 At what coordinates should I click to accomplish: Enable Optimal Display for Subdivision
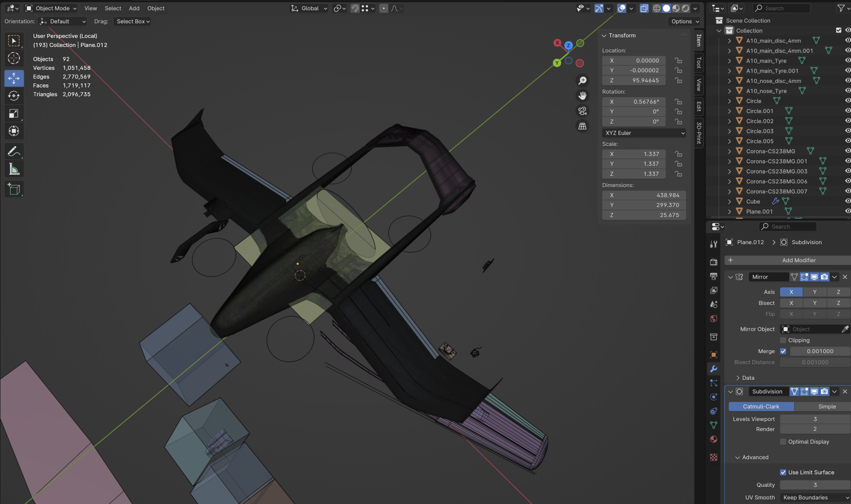pyautogui.click(x=783, y=441)
